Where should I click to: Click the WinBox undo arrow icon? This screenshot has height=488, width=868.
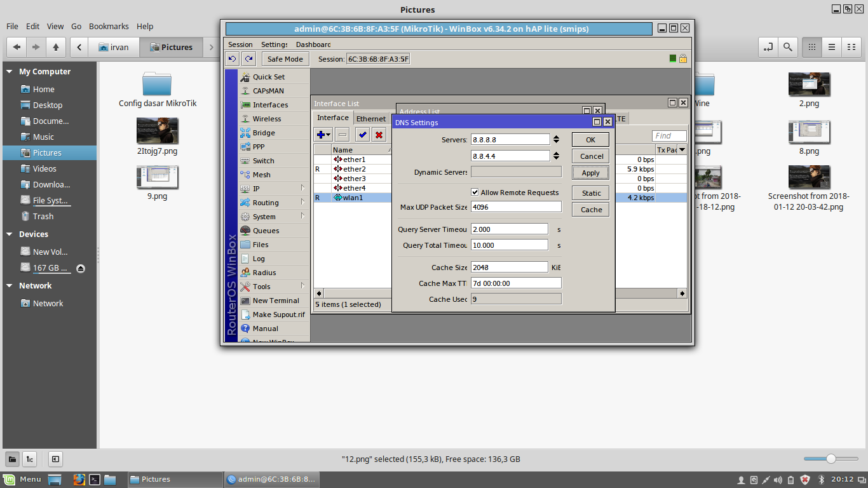click(233, 59)
